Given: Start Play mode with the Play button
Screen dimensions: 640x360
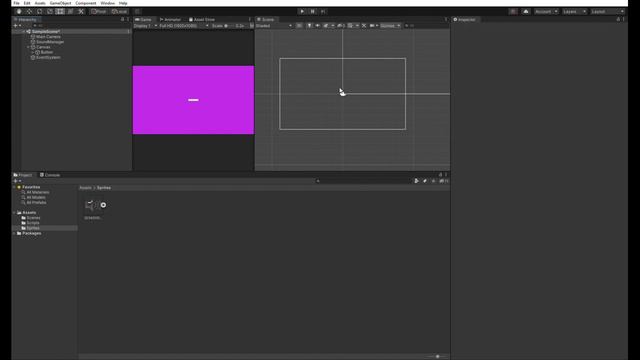Looking at the screenshot, I should 302,11.
